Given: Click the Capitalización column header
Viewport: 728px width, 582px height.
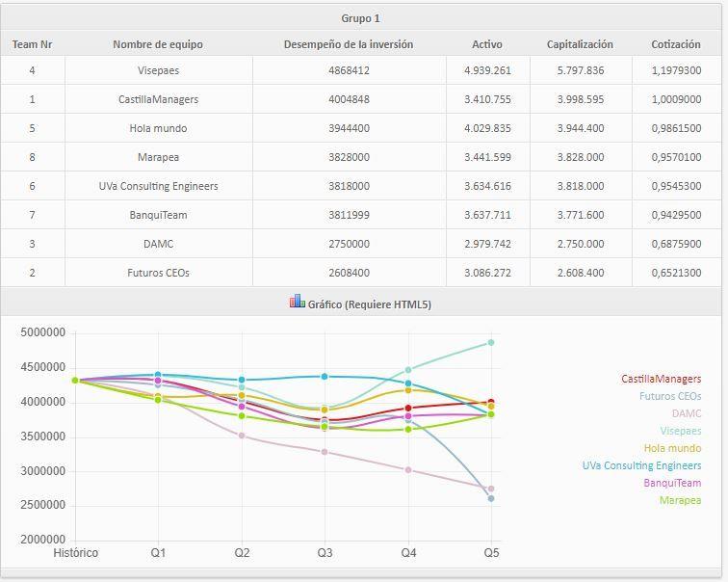Looking at the screenshot, I should [x=580, y=44].
